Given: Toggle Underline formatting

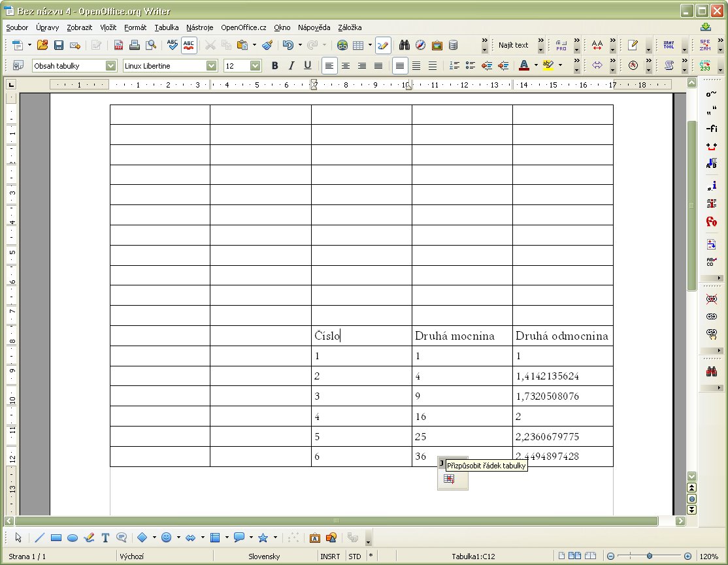Looking at the screenshot, I should [x=307, y=65].
